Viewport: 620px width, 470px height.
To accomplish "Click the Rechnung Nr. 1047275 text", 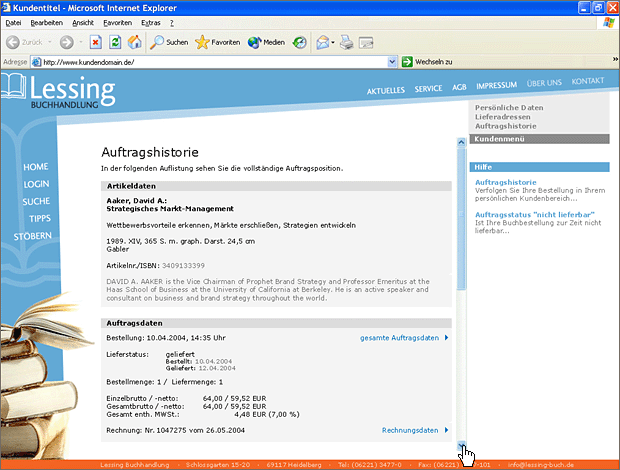I will [x=176, y=430].
